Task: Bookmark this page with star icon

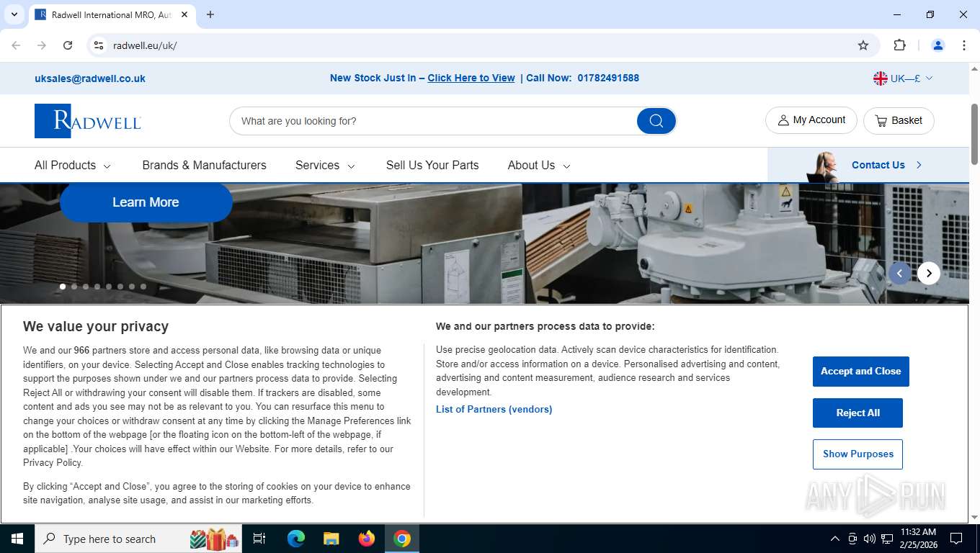Action: [x=863, y=45]
